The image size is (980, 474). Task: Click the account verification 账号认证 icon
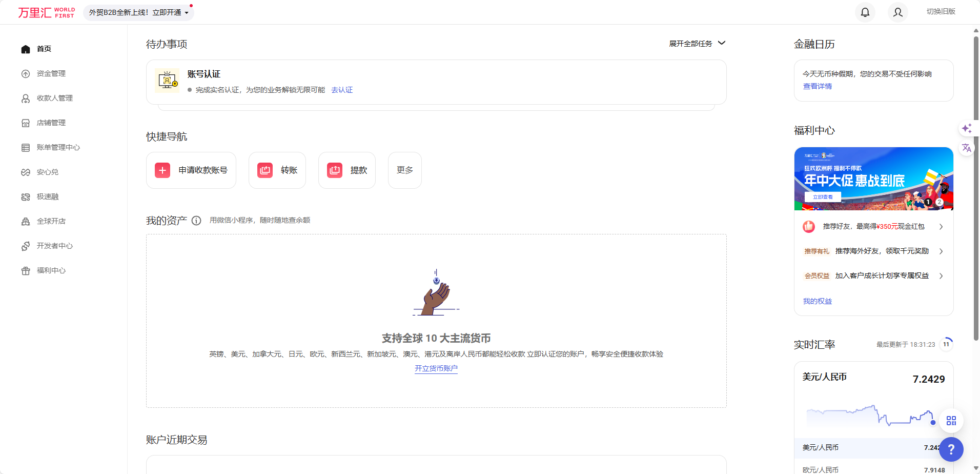tap(167, 81)
